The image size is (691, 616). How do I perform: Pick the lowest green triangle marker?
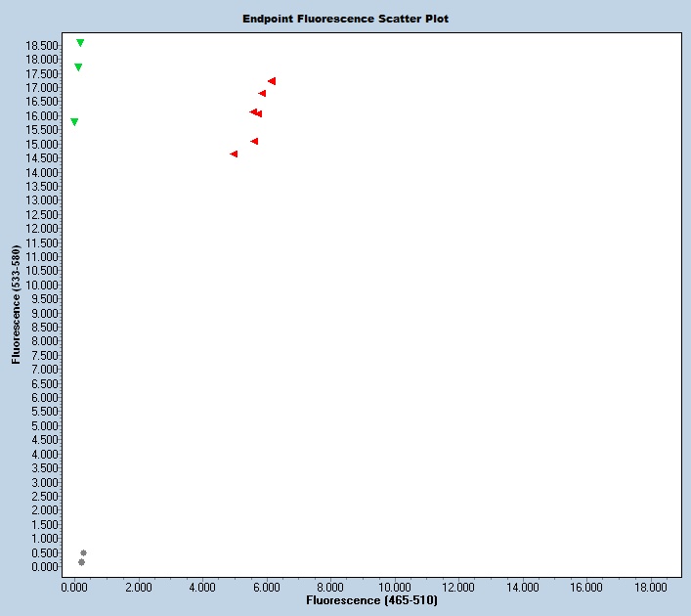74,122
